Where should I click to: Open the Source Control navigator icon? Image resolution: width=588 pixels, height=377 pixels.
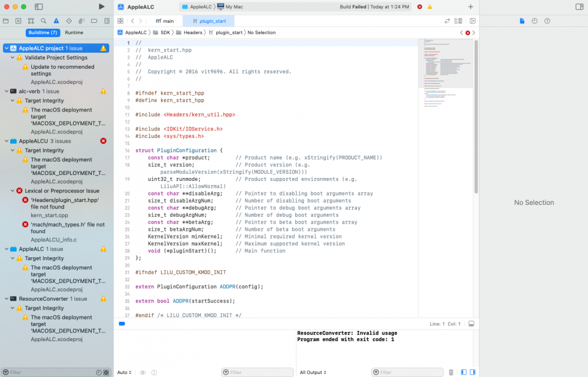tap(18, 21)
